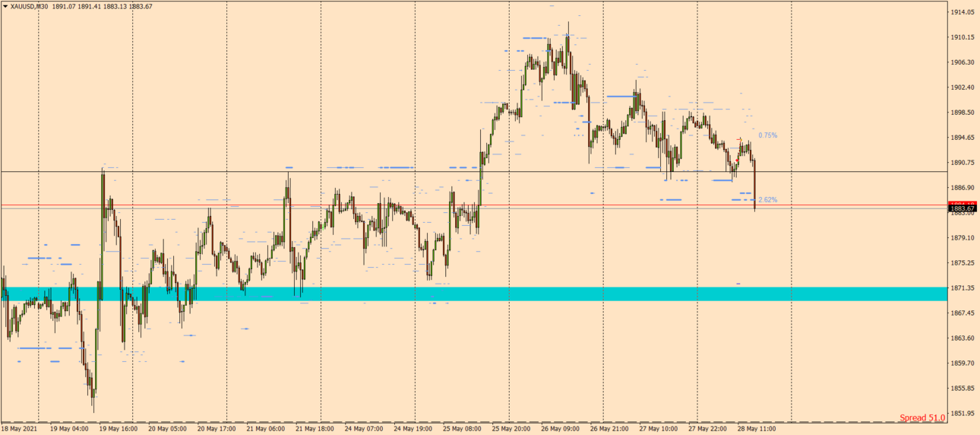Click the 24 May 07:00 time label
The image size is (980, 435).
[x=364, y=429]
